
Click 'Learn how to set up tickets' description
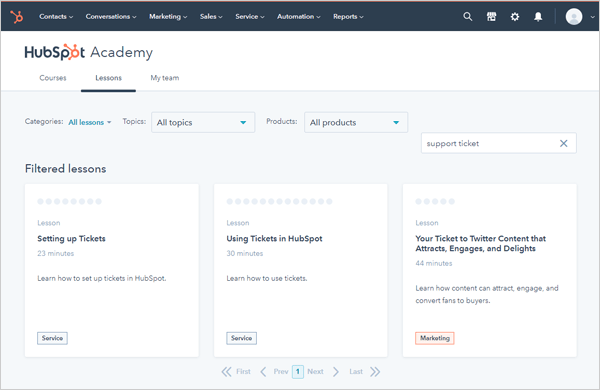102,278
